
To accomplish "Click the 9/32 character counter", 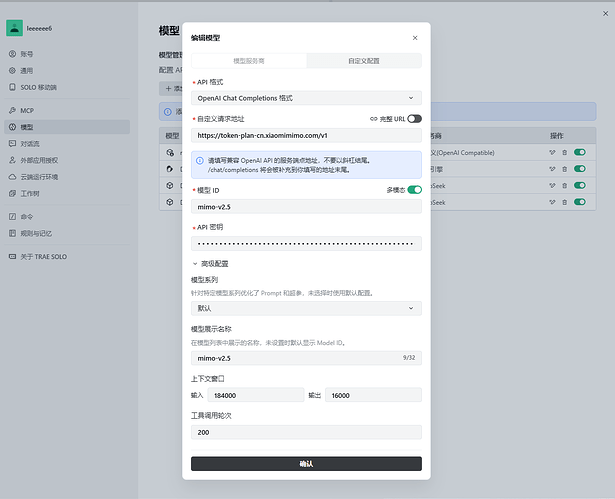I will pos(409,358).
